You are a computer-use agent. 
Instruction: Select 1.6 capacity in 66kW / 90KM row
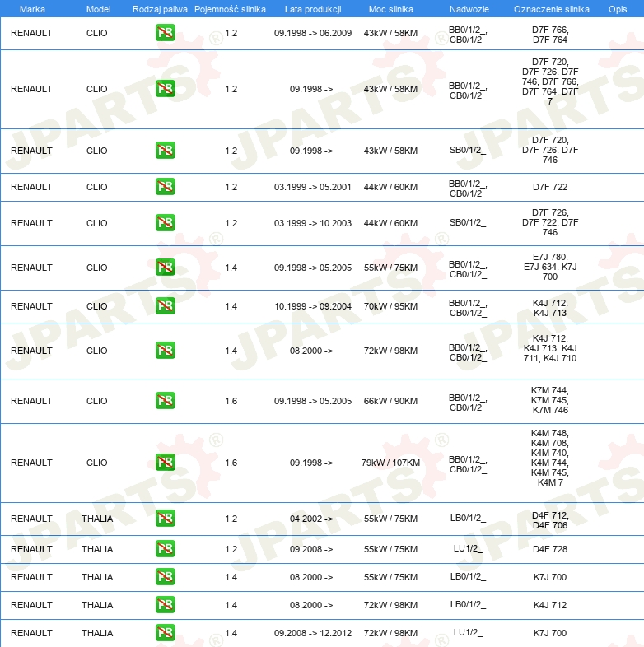pyautogui.click(x=231, y=401)
